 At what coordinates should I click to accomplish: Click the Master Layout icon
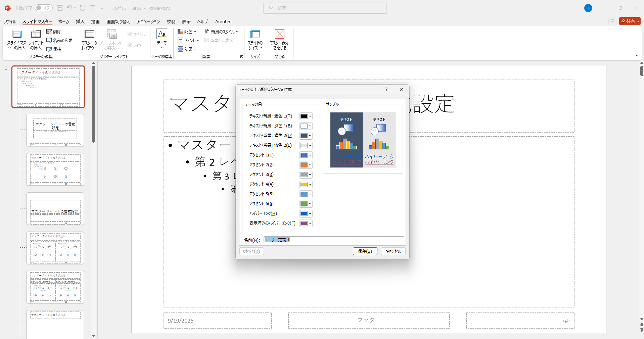pyautogui.click(x=89, y=34)
